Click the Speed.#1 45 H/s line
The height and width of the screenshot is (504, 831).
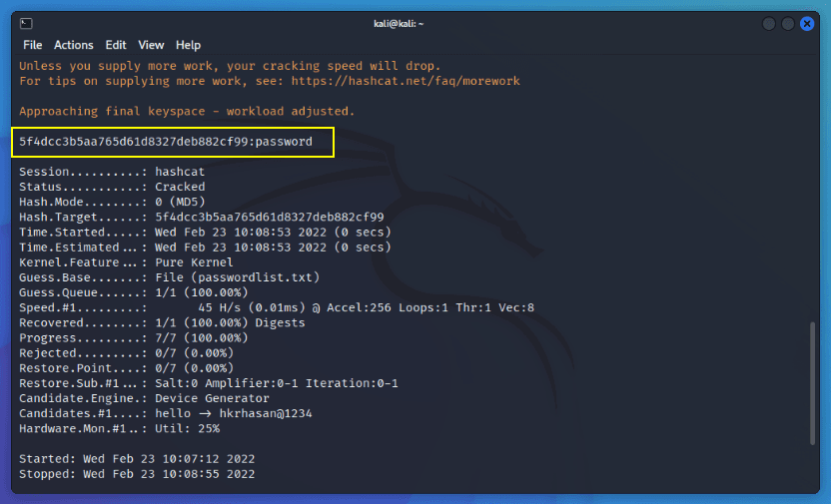click(x=277, y=307)
